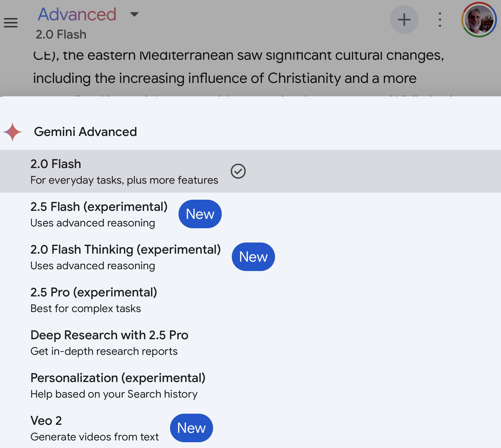Select the 2.5 Pro (experimental) model

click(94, 300)
